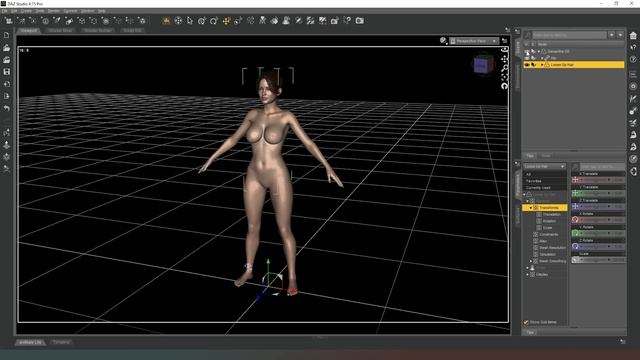Viewport: 640px width, 360px height.
Task: Select the Rotation item under Transforms
Action: point(549,221)
